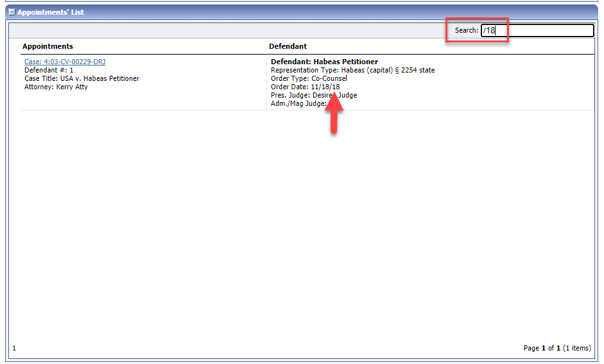The width and height of the screenshot is (604, 364).
Task: Collapse the Appointments' List panel icon
Action: pos(12,12)
